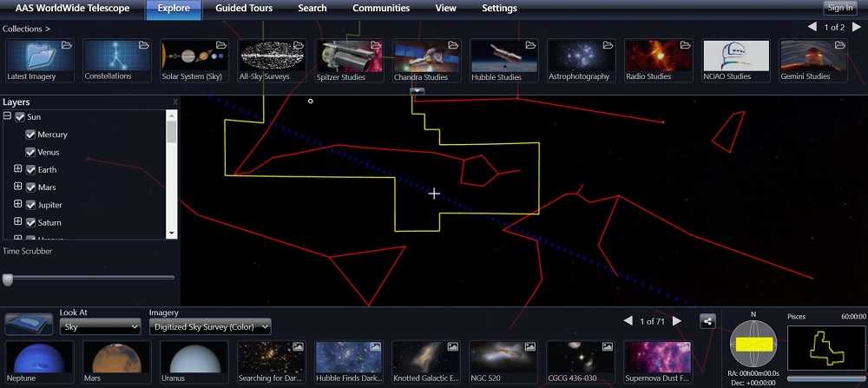Viewport: 868px width, 388px height.
Task: Open the Hubble Studies collection
Action: pyautogui.click(x=503, y=59)
